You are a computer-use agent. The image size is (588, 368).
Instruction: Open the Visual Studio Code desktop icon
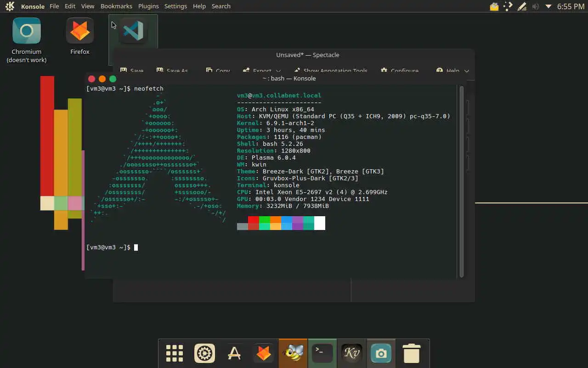133,31
